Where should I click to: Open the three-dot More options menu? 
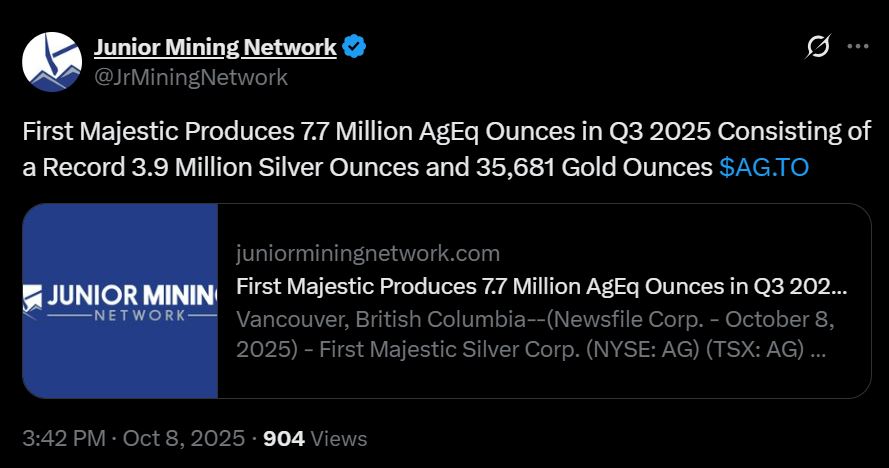click(x=858, y=47)
